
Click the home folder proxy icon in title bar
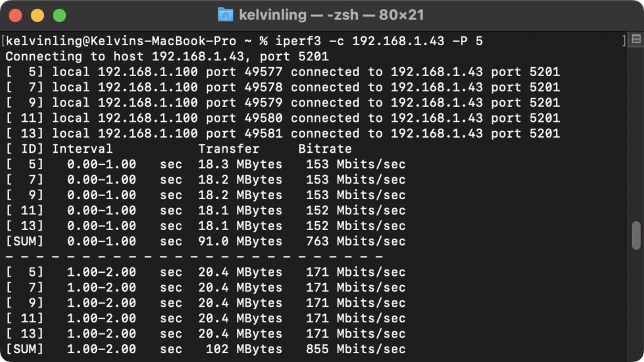(225, 15)
